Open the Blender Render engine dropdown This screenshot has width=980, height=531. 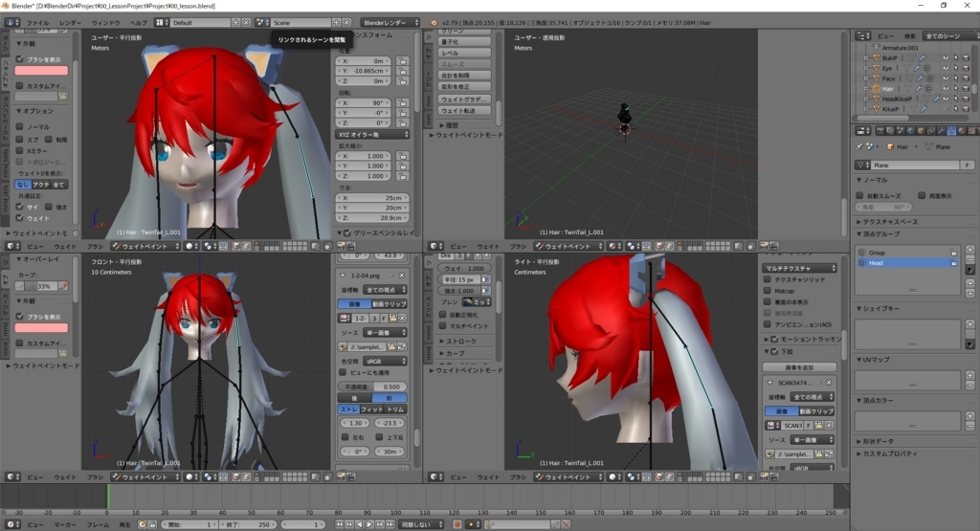pos(390,23)
